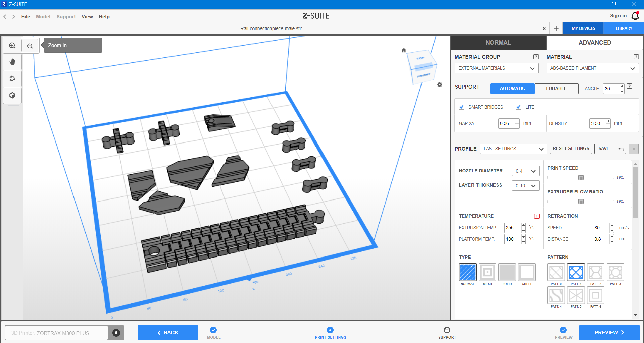644x343 pixels.
Task: Select Shell infill type
Action: click(527, 272)
